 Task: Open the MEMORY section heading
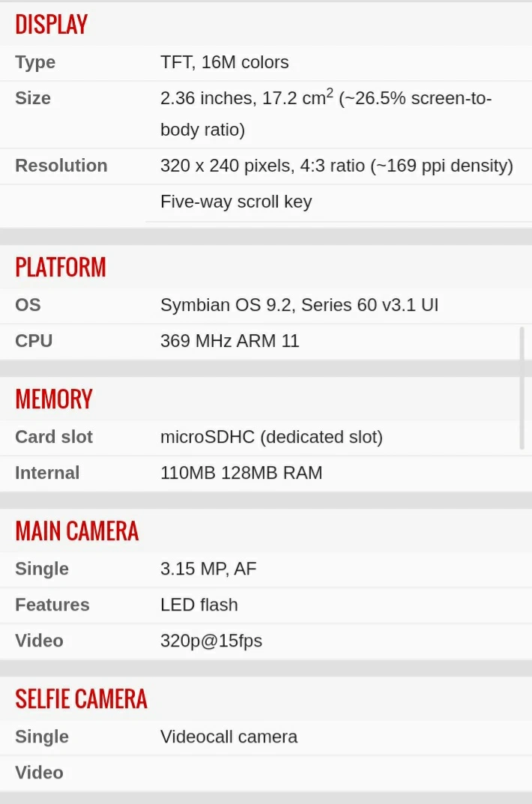click(54, 399)
